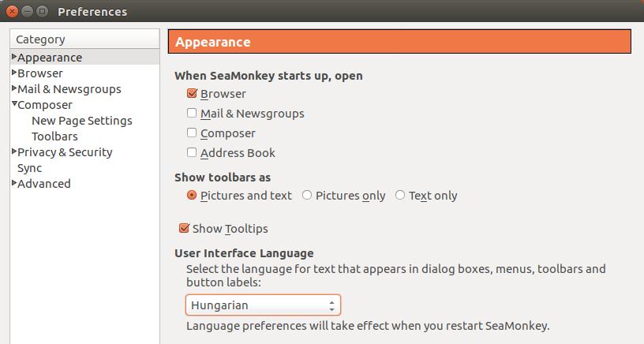644x344 pixels.
Task: Select Text only radio button
Action: tap(400, 195)
